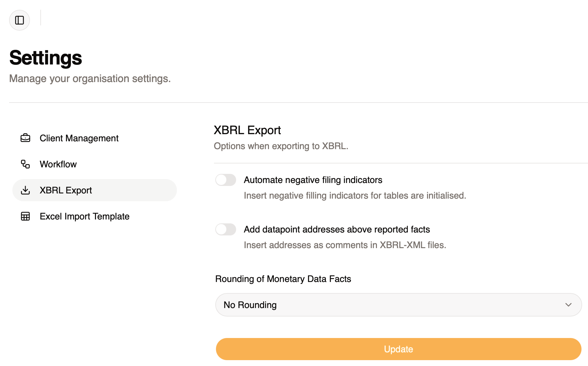Click the download icon next to XBRL Export
Image resolution: width=588 pixels, height=366 pixels.
tap(25, 190)
